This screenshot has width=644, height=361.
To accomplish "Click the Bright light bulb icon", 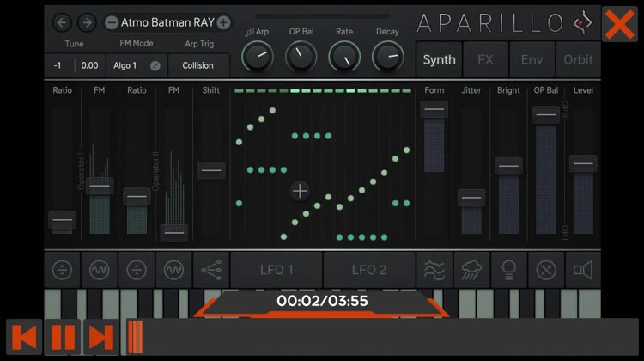I will pyautogui.click(x=508, y=270).
